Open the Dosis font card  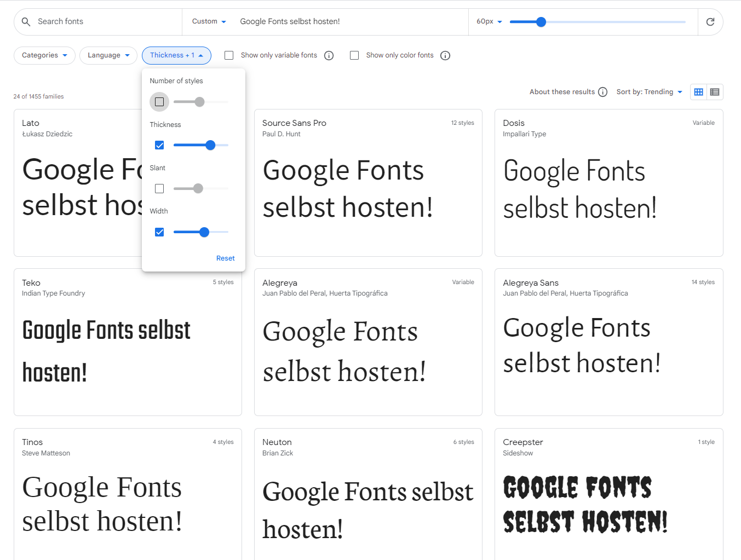(608, 183)
